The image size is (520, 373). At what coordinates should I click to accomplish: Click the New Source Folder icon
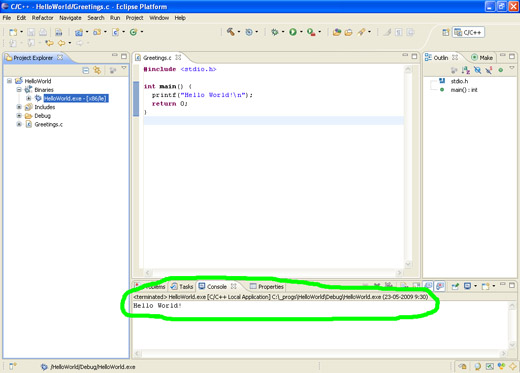click(x=97, y=32)
